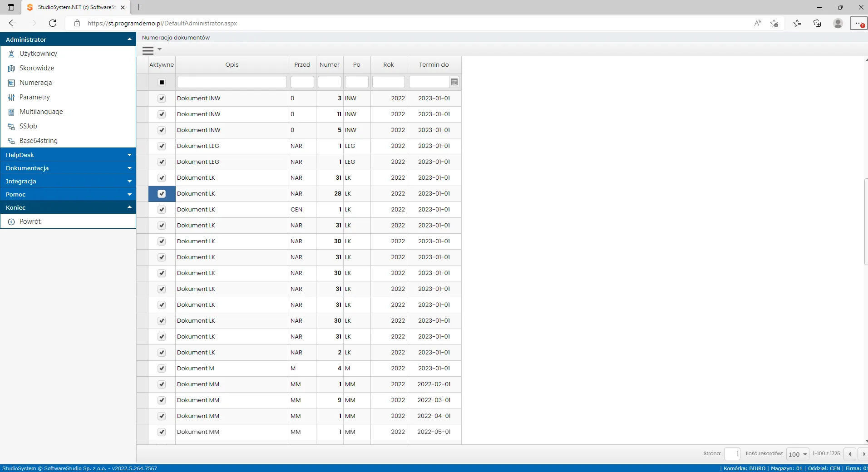
Task: Open the Read aloud icon in address bar
Action: [758, 23]
